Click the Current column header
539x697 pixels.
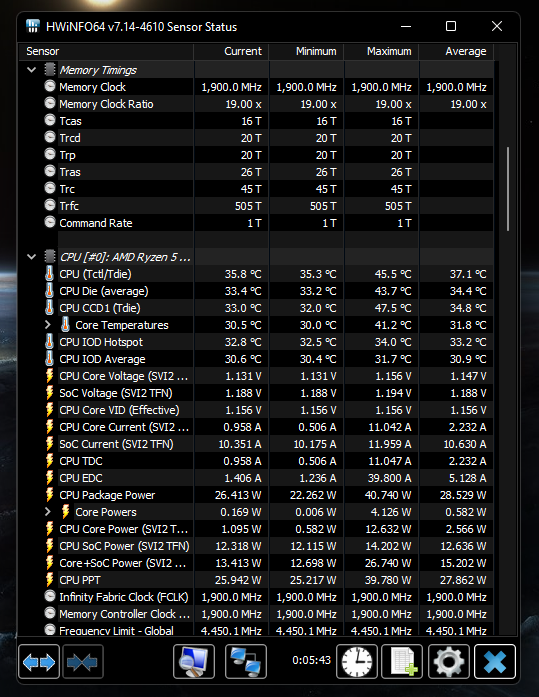pyautogui.click(x=231, y=52)
